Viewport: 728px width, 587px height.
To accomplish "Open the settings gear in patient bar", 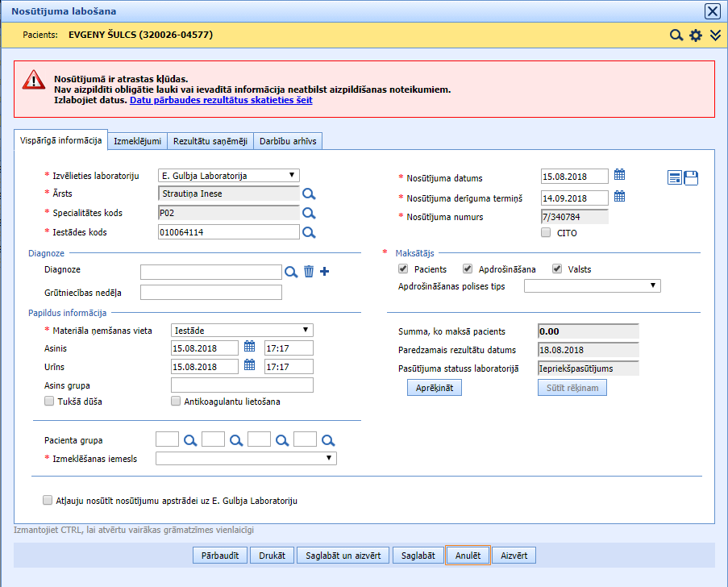I will click(x=696, y=35).
